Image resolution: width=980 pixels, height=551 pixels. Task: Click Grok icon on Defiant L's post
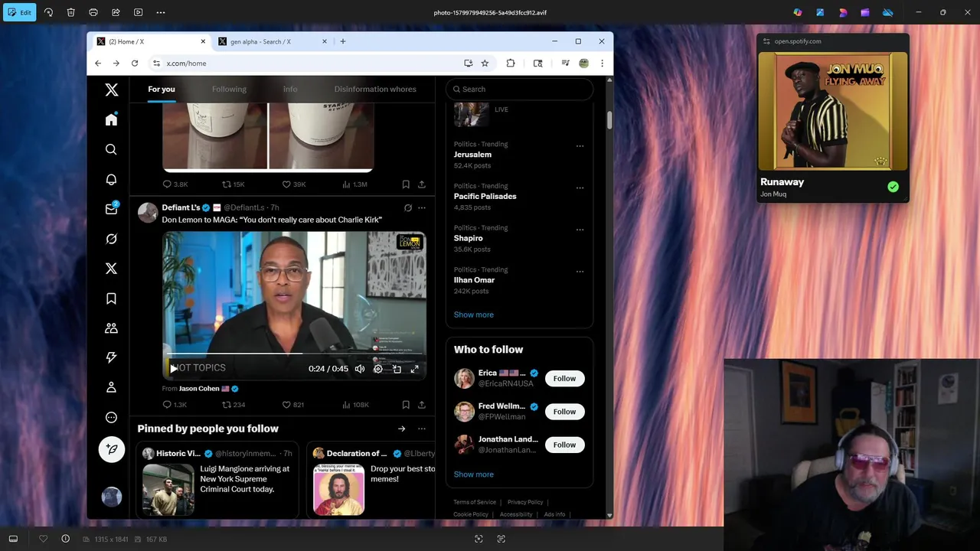click(408, 207)
